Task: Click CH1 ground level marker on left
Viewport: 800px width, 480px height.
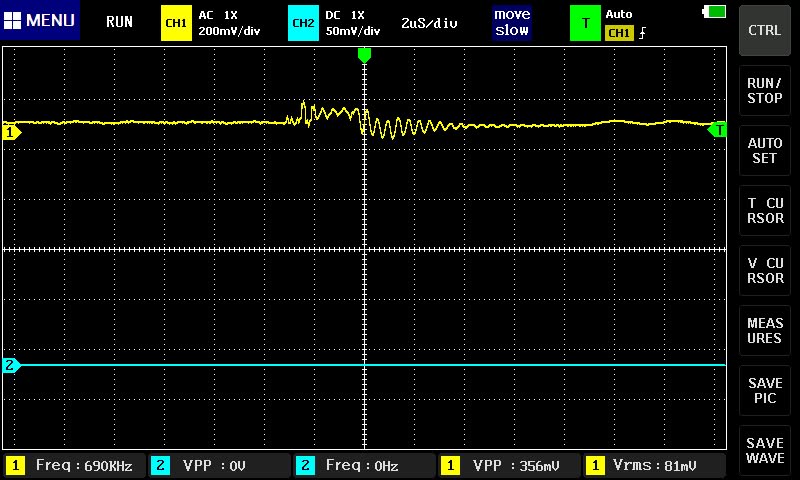Action: (x=12, y=132)
